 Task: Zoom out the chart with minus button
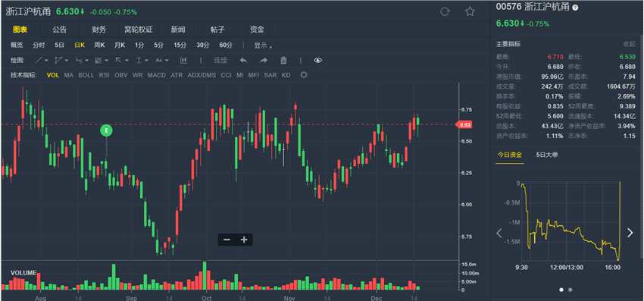[x=227, y=240]
